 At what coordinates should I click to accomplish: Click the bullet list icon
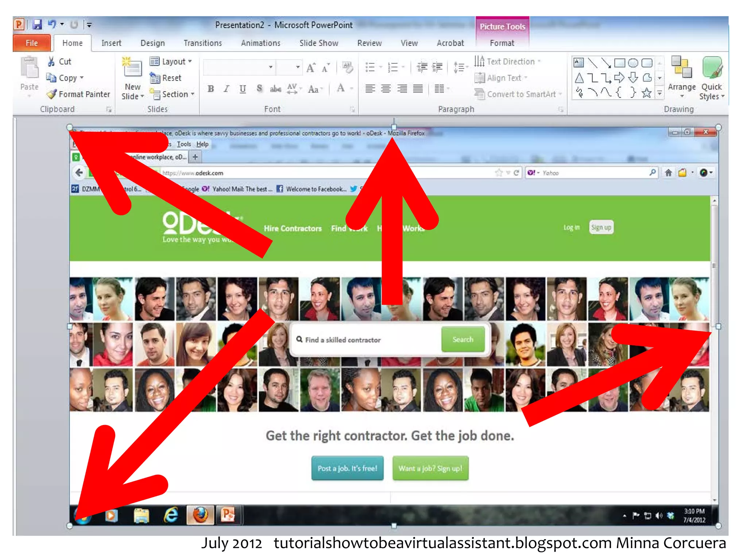pyautogui.click(x=370, y=67)
